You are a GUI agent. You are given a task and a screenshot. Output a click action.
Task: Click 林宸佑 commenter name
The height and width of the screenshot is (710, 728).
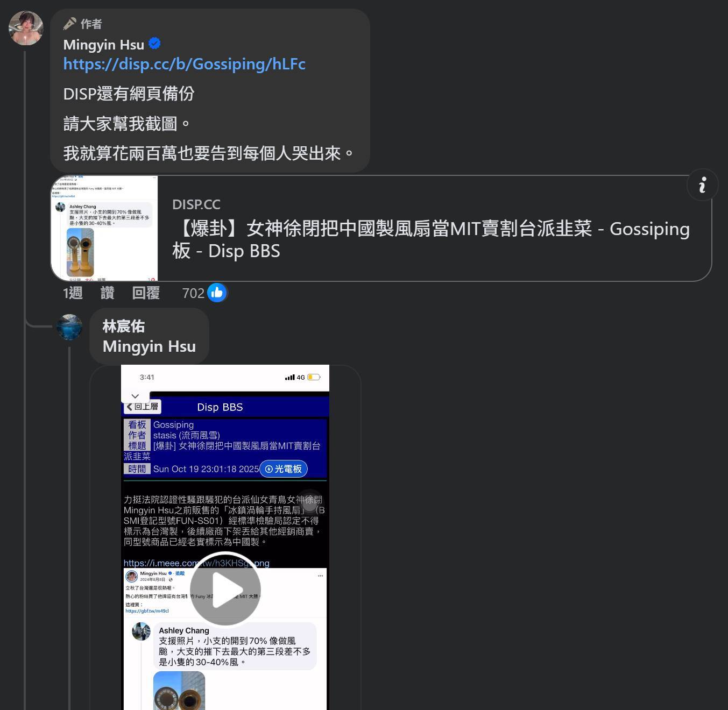(124, 326)
